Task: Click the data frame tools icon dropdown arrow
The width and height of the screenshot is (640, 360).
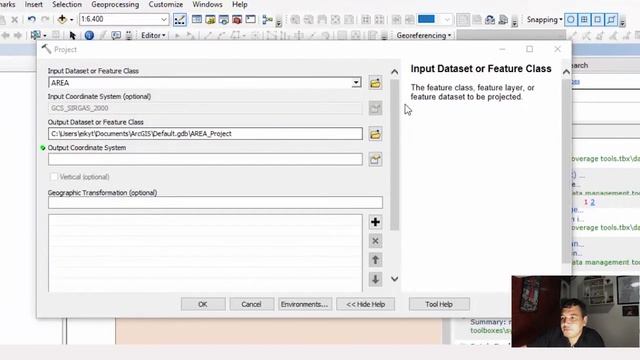Action: [44, 36]
